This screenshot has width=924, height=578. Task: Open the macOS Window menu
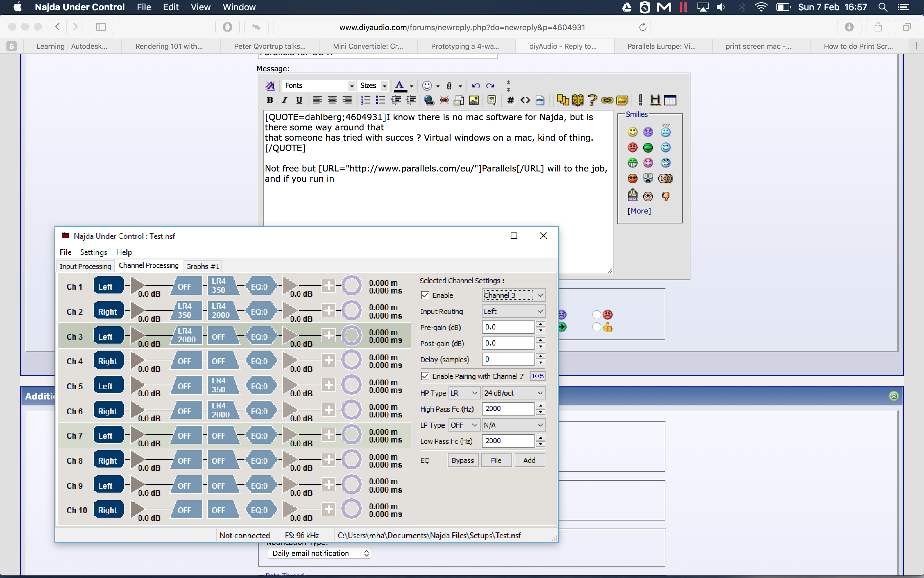point(239,7)
